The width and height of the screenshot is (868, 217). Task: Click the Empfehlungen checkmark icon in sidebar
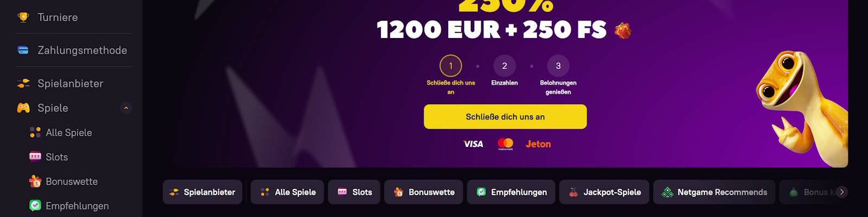click(x=35, y=206)
